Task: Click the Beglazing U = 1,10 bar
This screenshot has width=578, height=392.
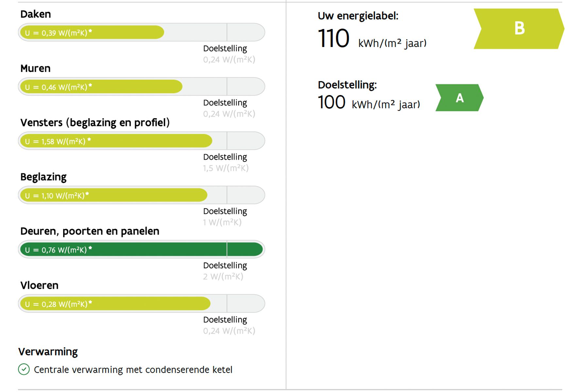Action: pyautogui.click(x=142, y=195)
